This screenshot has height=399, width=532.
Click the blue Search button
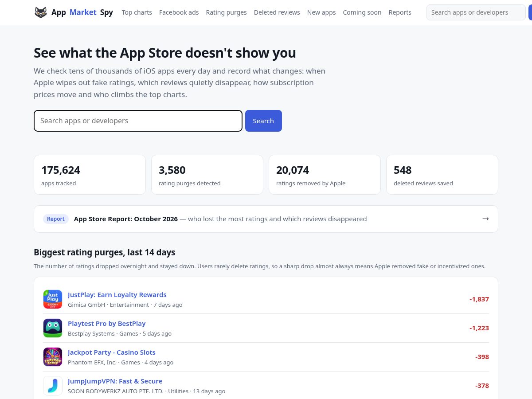coord(263,121)
